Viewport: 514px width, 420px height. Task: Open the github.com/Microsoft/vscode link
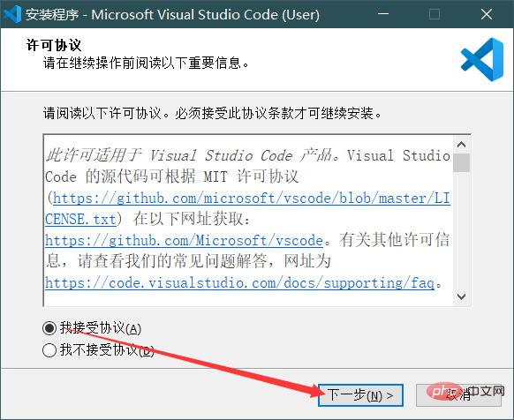point(185,241)
